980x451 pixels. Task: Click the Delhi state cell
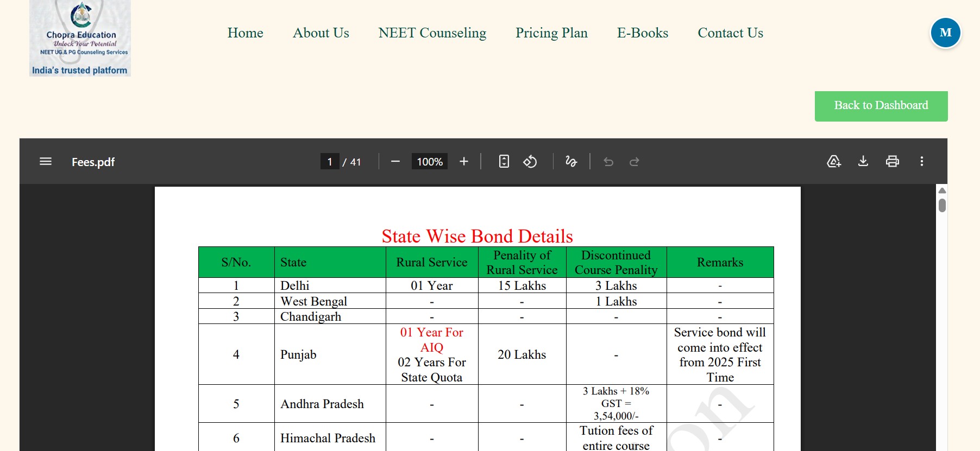click(x=330, y=285)
